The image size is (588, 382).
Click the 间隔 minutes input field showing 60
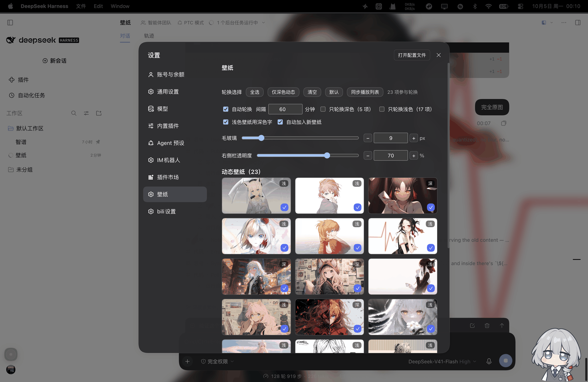pyautogui.click(x=285, y=109)
